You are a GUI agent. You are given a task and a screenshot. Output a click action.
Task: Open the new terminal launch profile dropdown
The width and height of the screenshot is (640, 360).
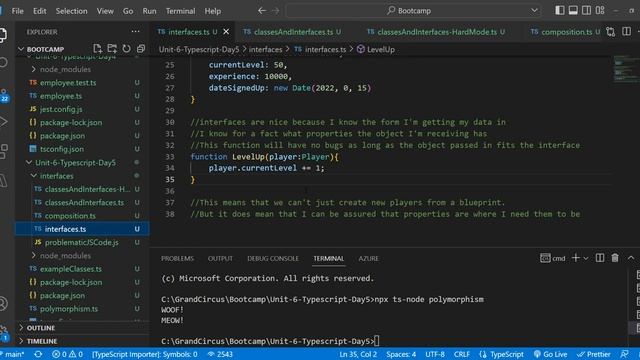point(586,258)
